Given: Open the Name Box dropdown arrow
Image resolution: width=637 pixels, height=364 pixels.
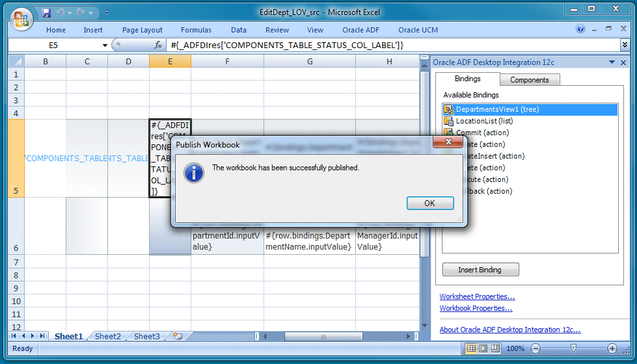Looking at the screenshot, I should [105, 45].
